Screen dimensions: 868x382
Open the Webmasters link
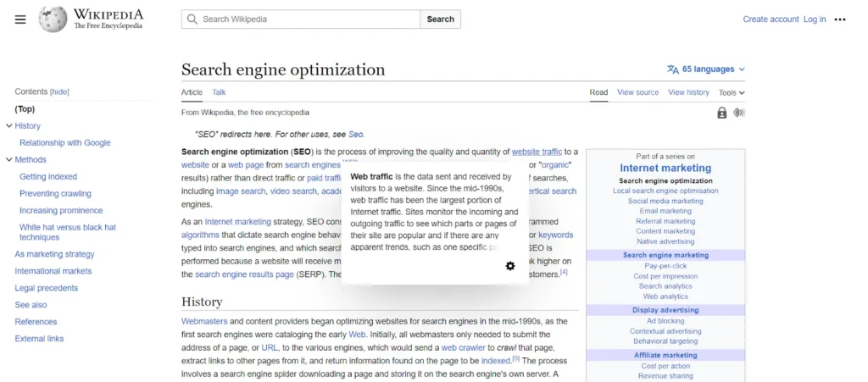[x=204, y=321]
